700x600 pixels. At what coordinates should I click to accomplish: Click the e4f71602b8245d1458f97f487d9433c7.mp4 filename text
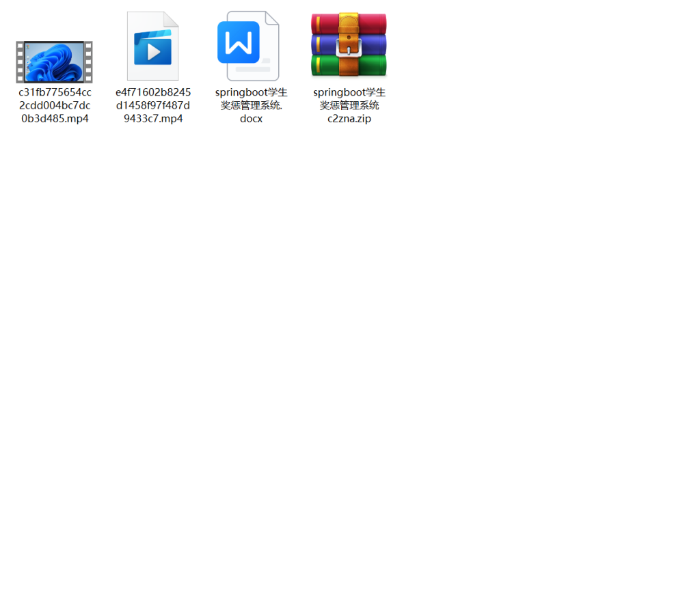[x=152, y=105]
